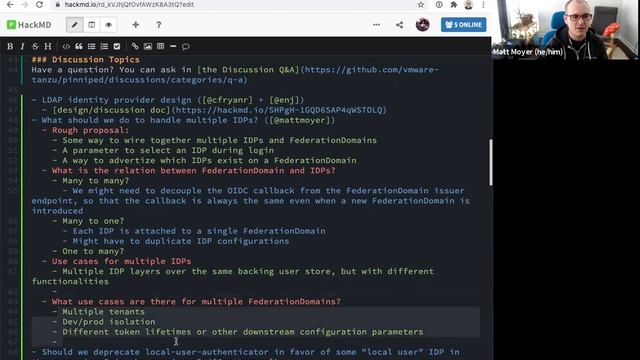Switch to edit mode pencil

pyautogui.click(x=74, y=25)
